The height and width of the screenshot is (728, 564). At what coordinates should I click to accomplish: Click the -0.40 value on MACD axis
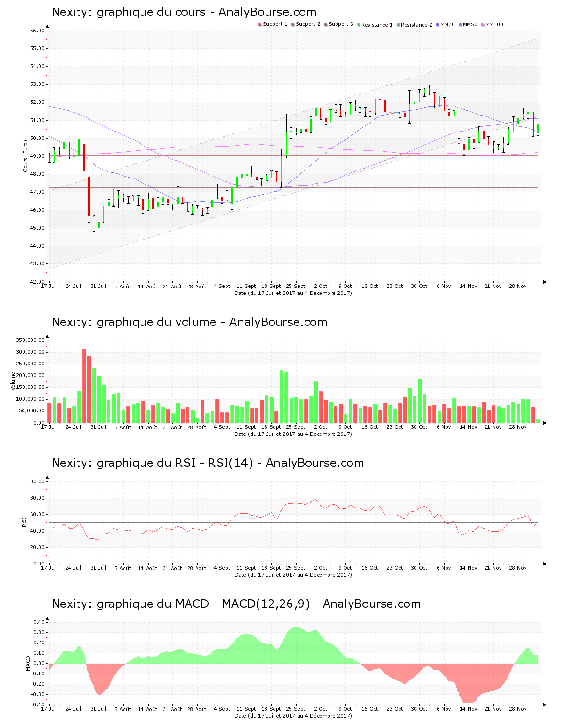pos(38,705)
